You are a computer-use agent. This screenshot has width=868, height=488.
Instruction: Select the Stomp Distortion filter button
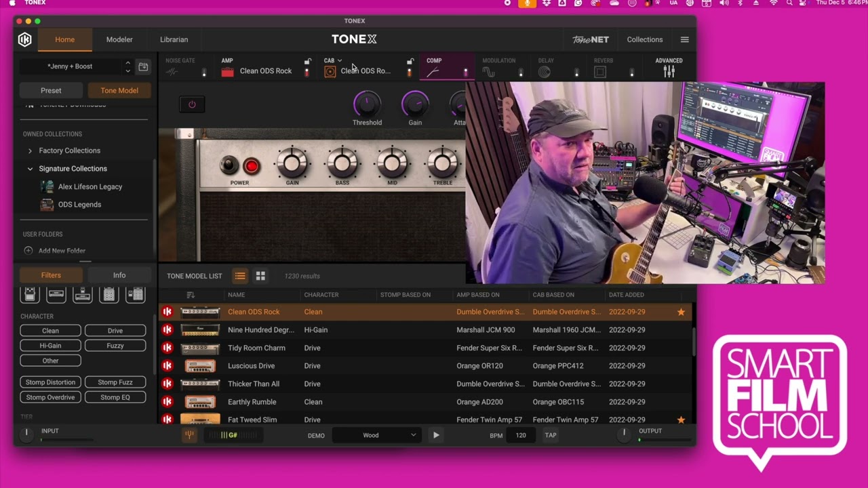point(50,382)
